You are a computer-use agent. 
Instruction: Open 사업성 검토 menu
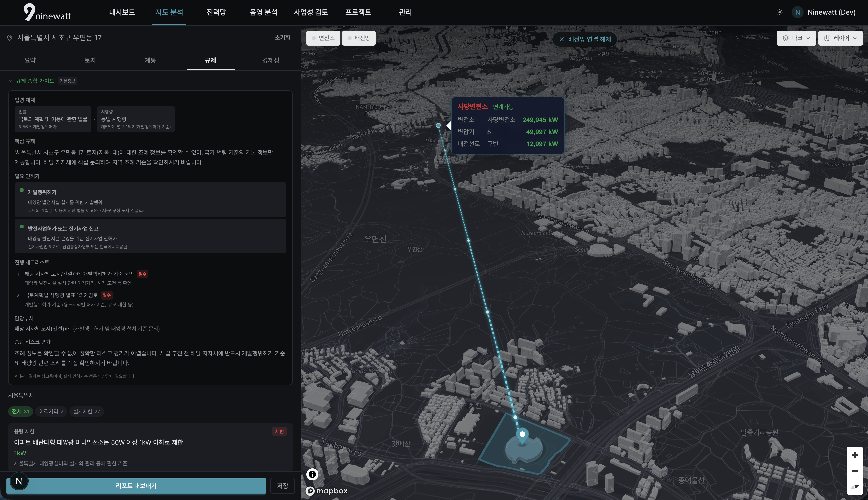(311, 12)
